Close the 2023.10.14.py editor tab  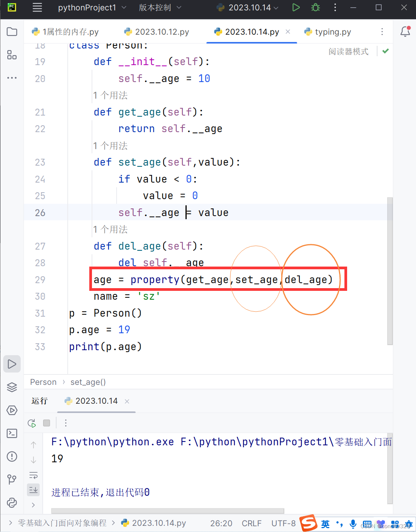point(288,32)
